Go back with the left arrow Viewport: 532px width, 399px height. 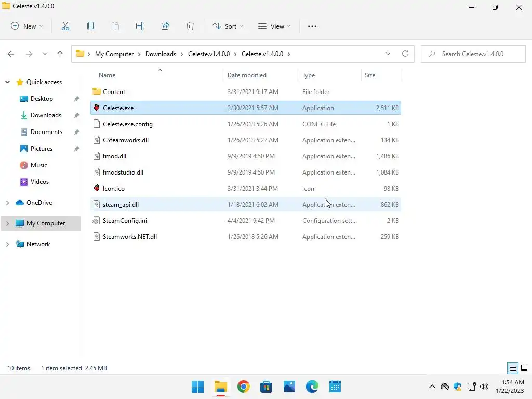coord(11,54)
